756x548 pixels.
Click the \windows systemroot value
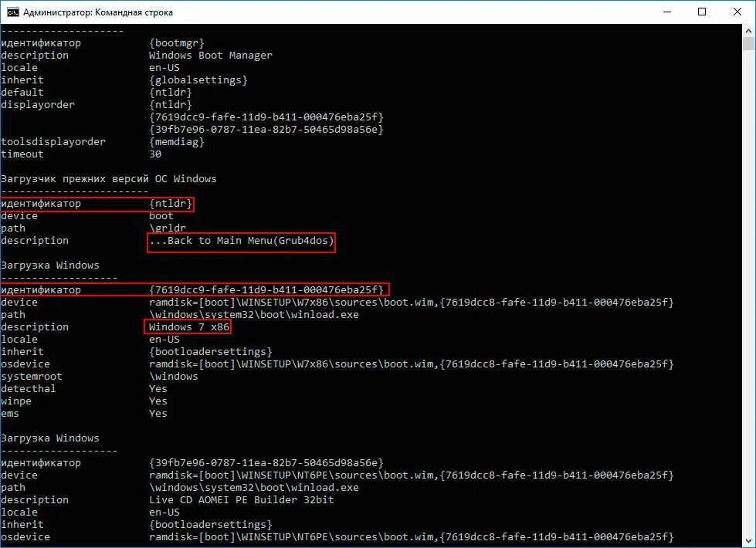pos(174,377)
